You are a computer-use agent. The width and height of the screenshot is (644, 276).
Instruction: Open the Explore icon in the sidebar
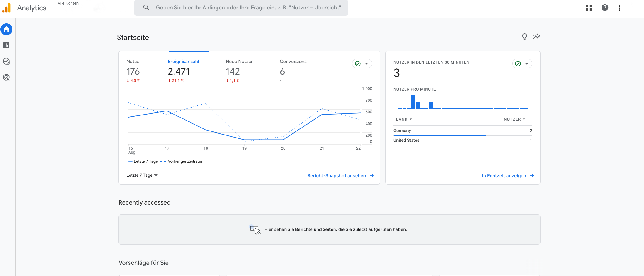[6, 61]
